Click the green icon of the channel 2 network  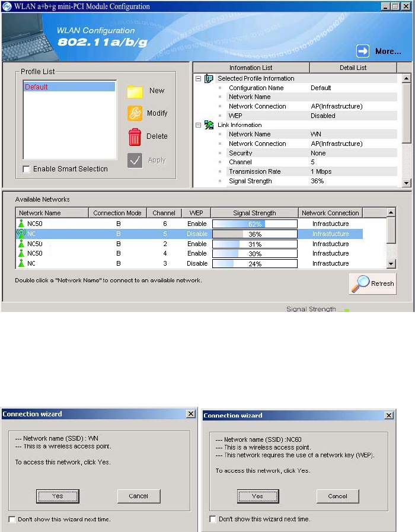pyautogui.click(x=21, y=244)
